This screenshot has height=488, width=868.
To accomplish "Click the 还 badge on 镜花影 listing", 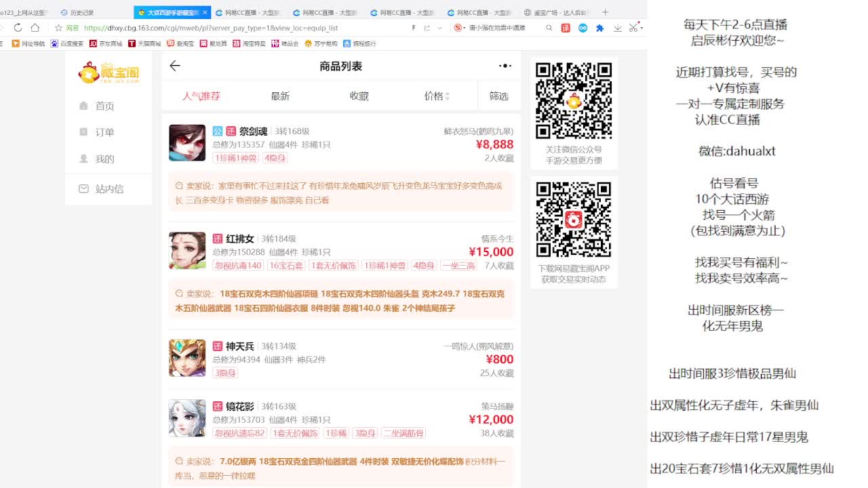I will coord(218,407).
